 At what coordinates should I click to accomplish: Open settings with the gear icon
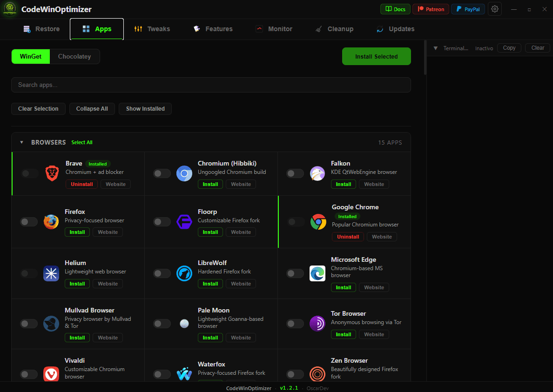click(495, 9)
